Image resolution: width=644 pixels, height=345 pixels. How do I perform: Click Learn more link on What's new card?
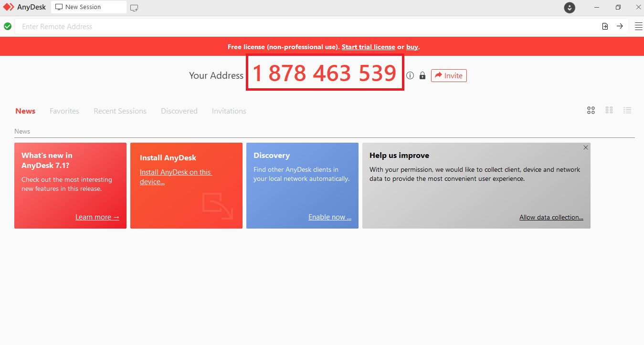click(97, 217)
